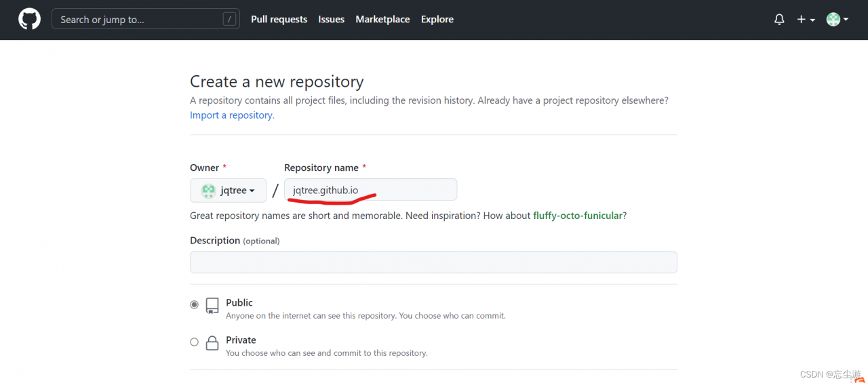Click the user avatar in header
Screen dimensions: 868x383
tap(833, 20)
